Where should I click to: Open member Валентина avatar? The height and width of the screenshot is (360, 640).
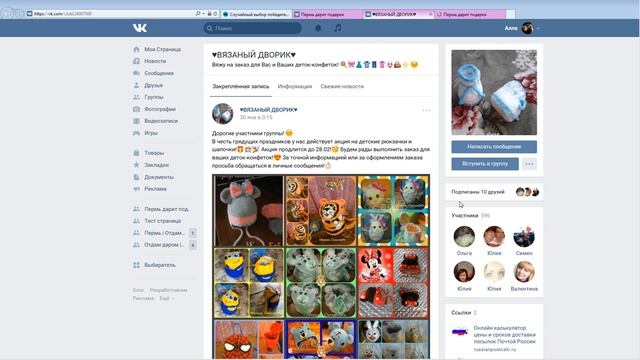[x=524, y=272]
